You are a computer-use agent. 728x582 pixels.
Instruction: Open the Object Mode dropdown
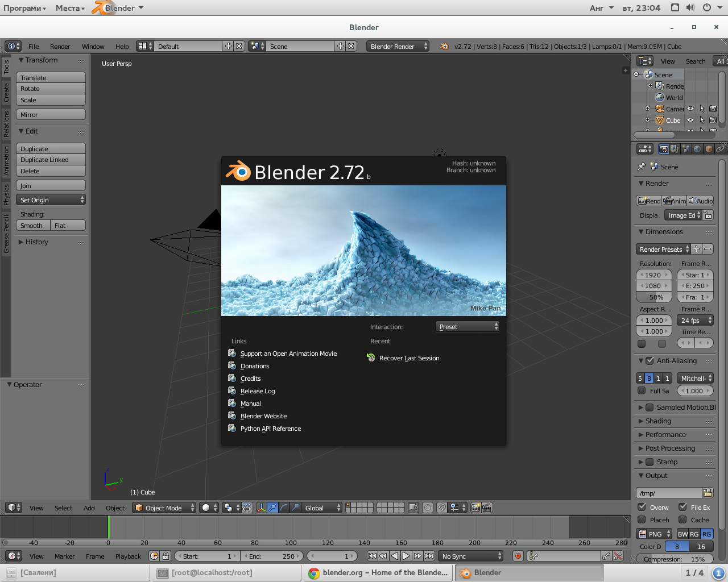pyautogui.click(x=164, y=508)
